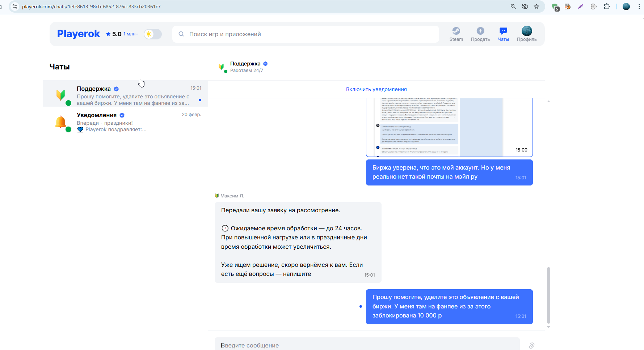
Task: Click the Включить уведомления link
Action: pyautogui.click(x=376, y=89)
